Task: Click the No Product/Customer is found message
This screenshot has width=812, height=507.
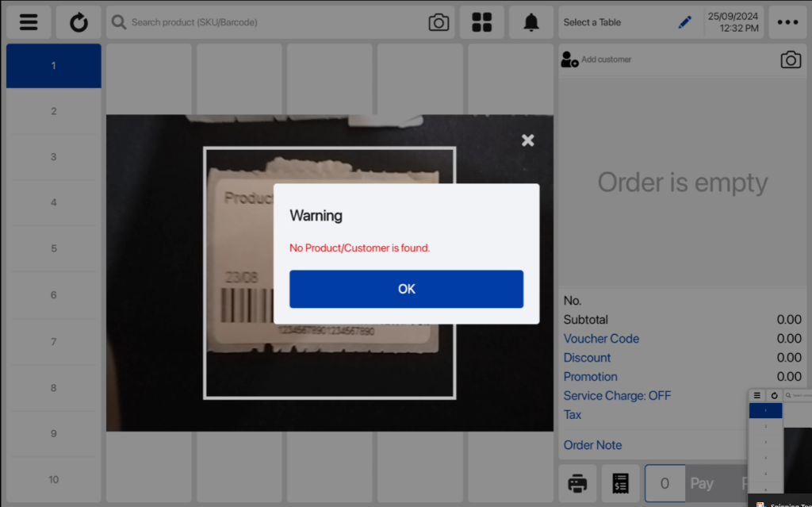Action: [359, 248]
